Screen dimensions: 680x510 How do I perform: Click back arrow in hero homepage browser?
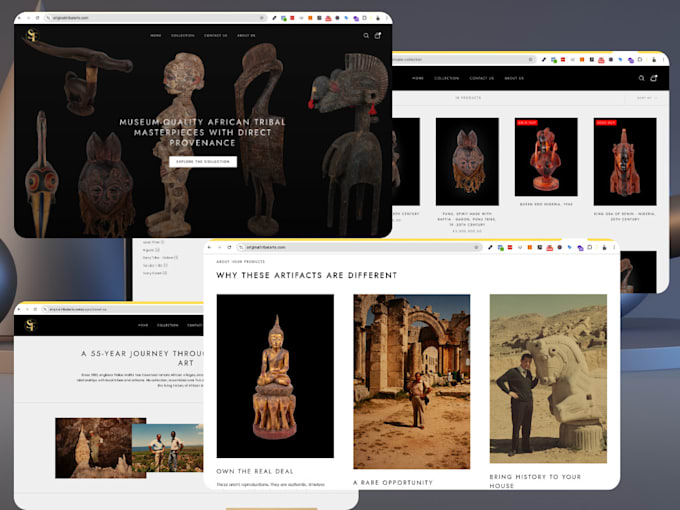click(19, 18)
